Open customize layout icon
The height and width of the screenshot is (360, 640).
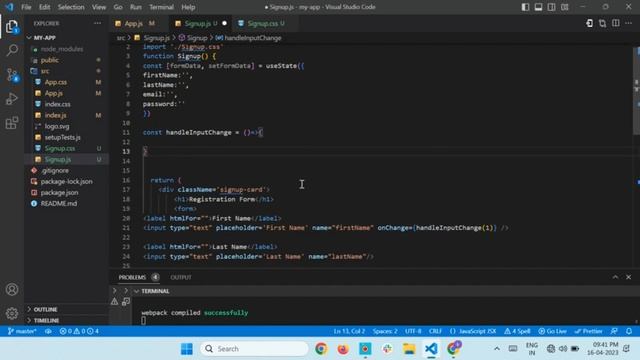click(x=564, y=7)
